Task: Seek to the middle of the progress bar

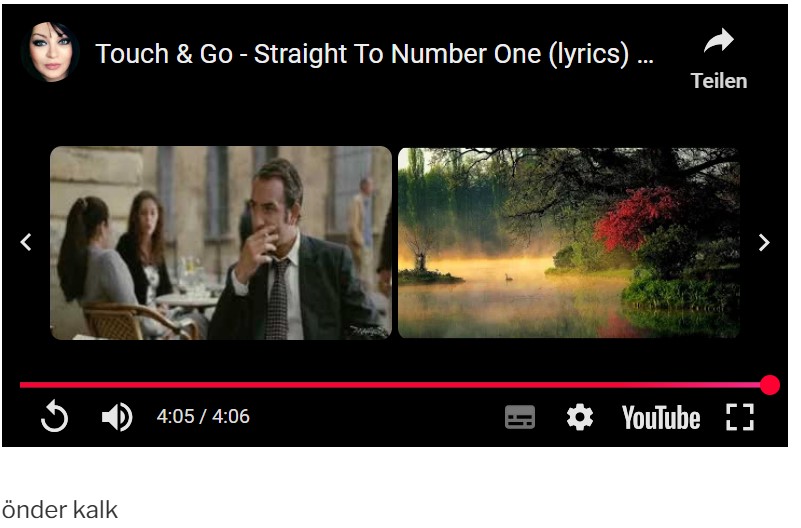Action: pyautogui.click(x=394, y=385)
